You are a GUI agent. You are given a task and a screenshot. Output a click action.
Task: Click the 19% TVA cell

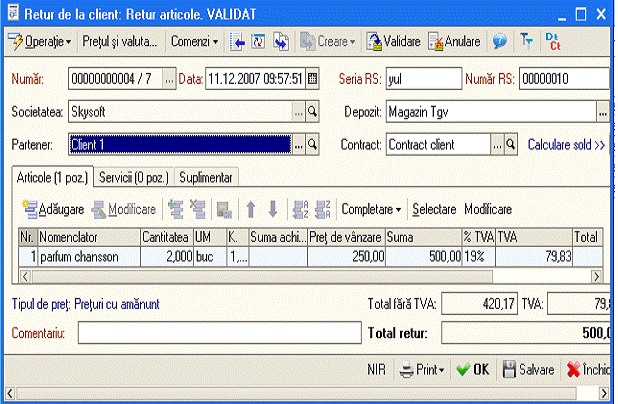pyautogui.click(x=478, y=257)
